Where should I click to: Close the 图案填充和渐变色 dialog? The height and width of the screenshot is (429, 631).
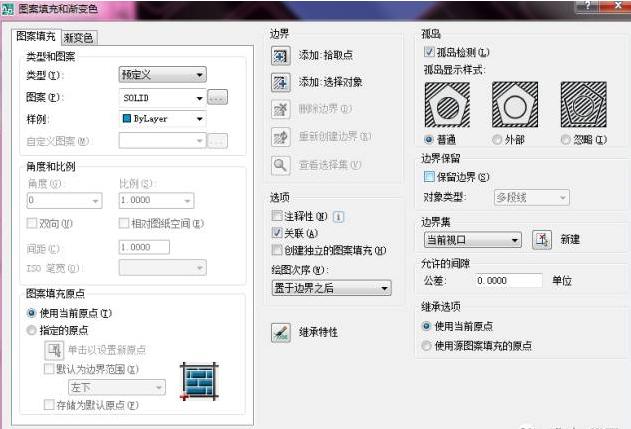pyautogui.click(x=619, y=5)
